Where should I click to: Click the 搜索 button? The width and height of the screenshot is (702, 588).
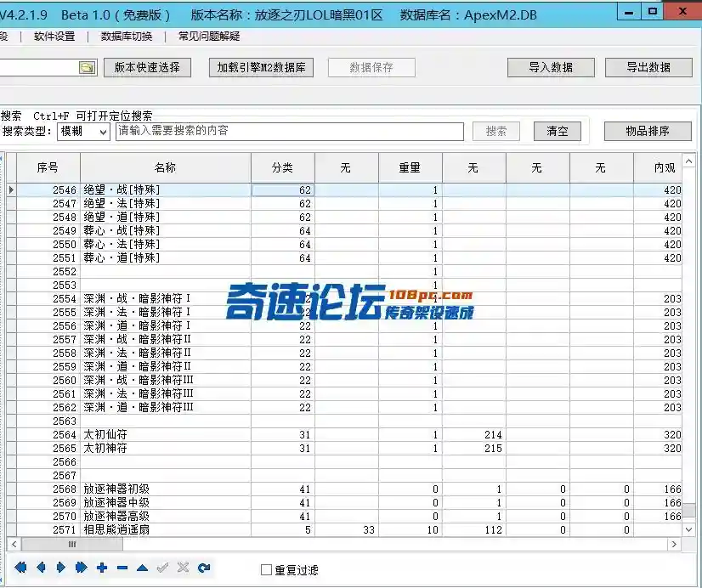tap(496, 131)
